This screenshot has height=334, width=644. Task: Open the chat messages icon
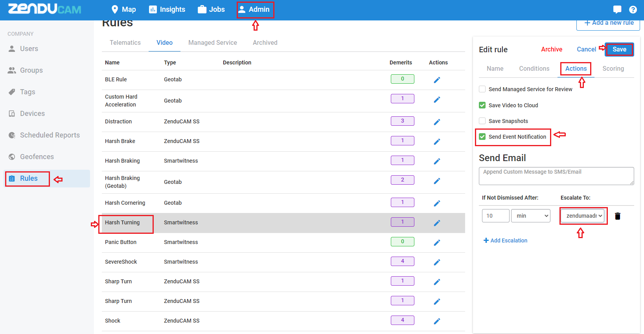point(617,9)
